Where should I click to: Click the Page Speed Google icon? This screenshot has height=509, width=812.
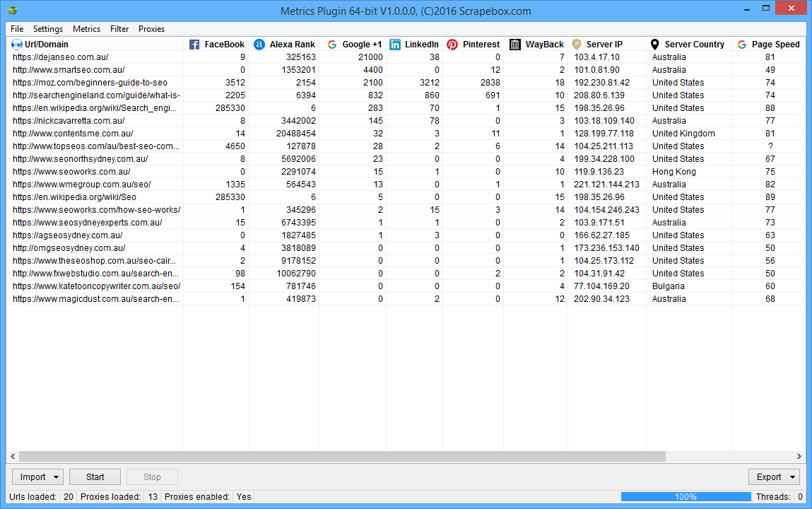pyautogui.click(x=742, y=45)
